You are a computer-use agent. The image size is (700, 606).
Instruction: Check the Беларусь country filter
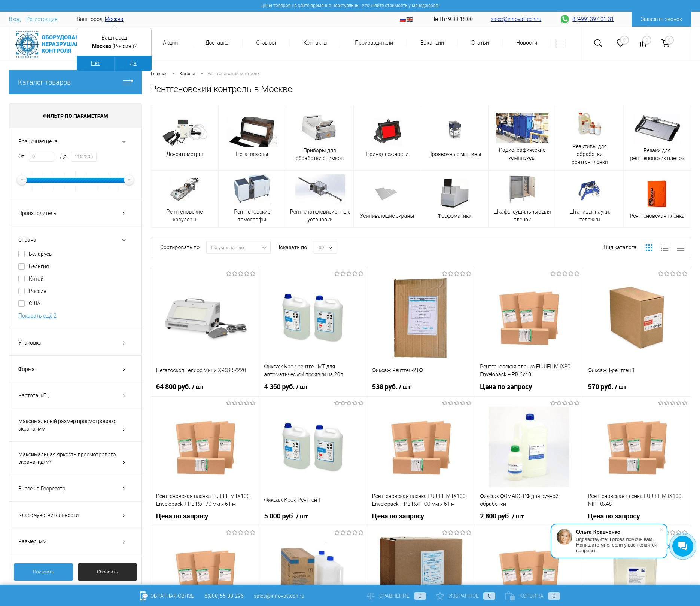click(x=22, y=254)
